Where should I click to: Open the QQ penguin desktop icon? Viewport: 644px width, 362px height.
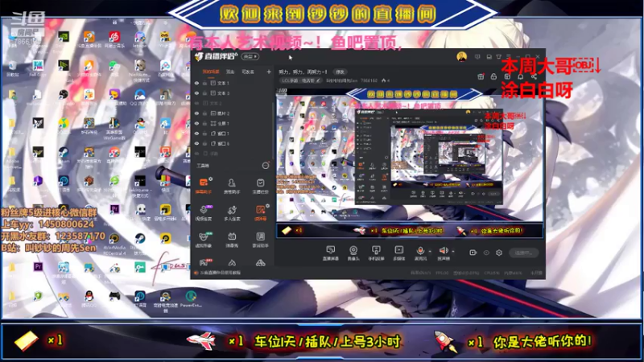tap(89, 296)
